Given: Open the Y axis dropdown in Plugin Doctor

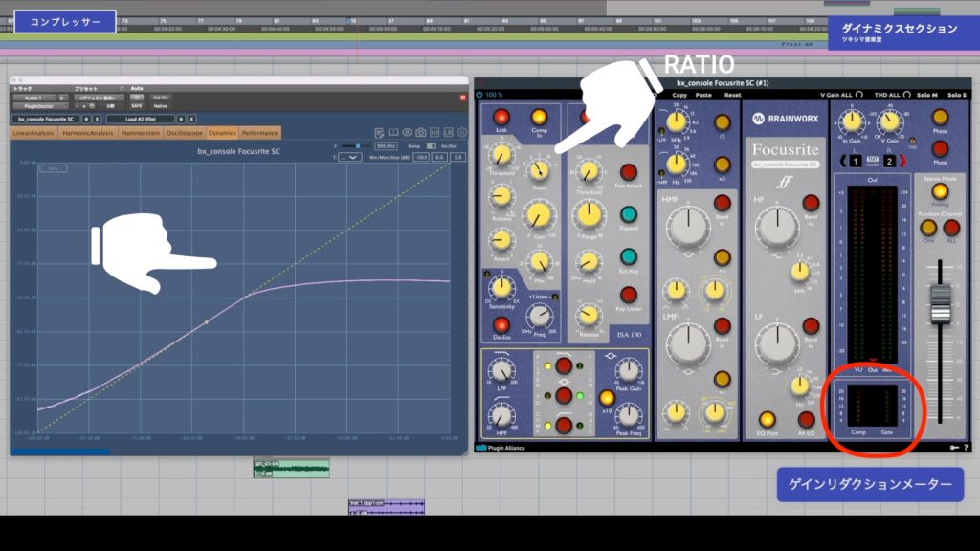Looking at the screenshot, I should click(x=350, y=158).
